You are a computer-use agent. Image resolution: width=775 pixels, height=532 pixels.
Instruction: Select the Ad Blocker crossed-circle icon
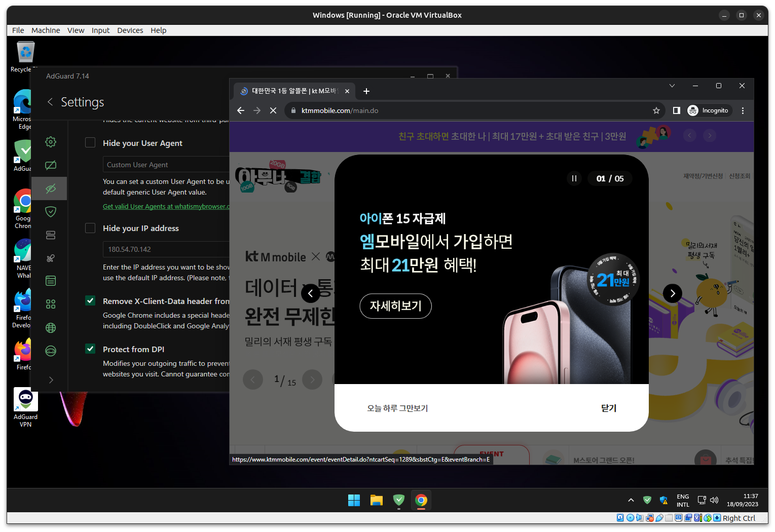(50, 165)
